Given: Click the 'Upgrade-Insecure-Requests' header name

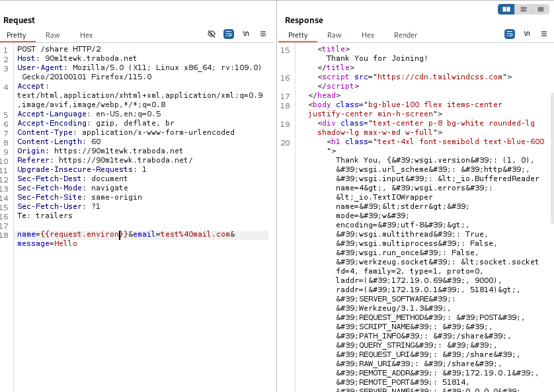Looking at the screenshot, I should [75, 169].
